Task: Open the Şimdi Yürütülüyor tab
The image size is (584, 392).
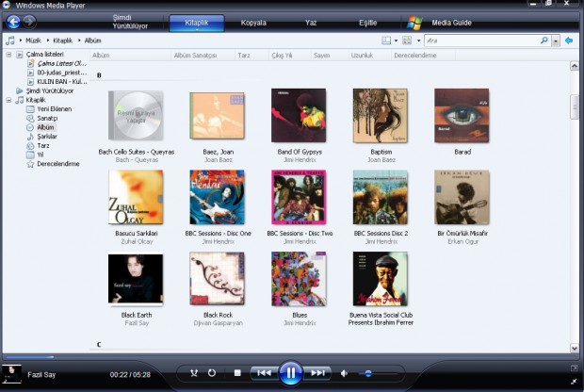Action: tap(130, 22)
